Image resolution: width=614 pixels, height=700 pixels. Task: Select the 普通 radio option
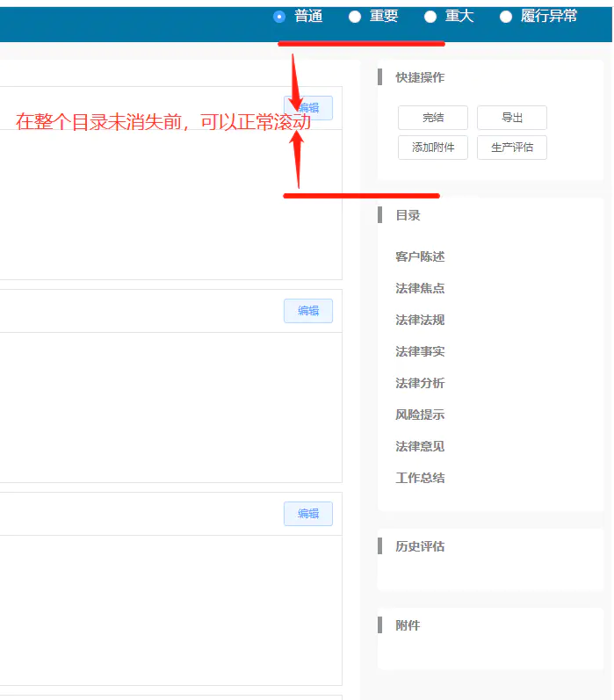279,17
